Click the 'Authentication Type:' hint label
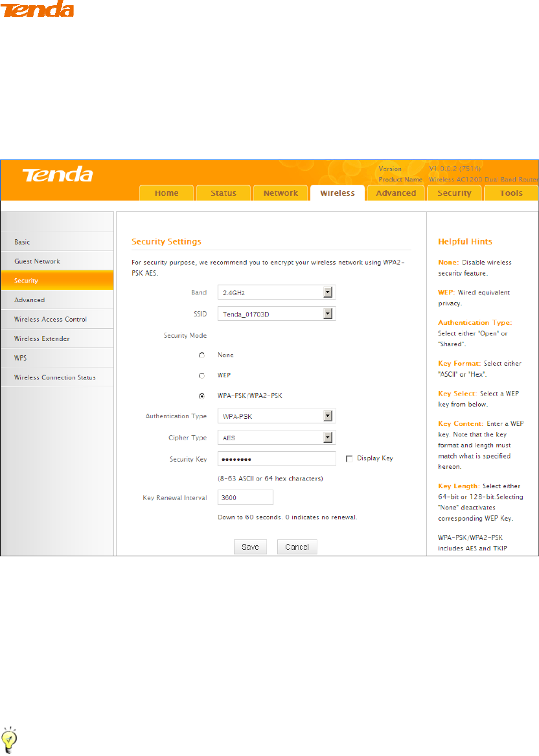Viewport: 539px width, 756px height. point(475,322)
